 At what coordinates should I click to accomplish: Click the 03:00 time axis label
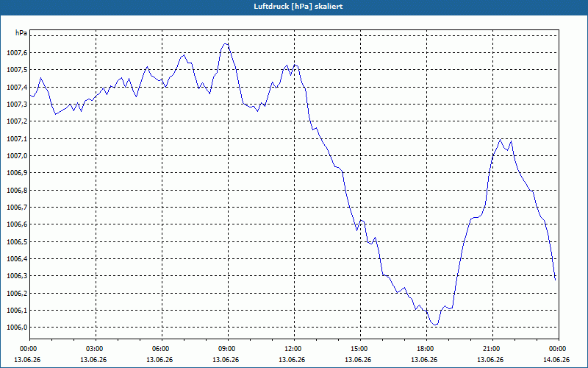96,348
